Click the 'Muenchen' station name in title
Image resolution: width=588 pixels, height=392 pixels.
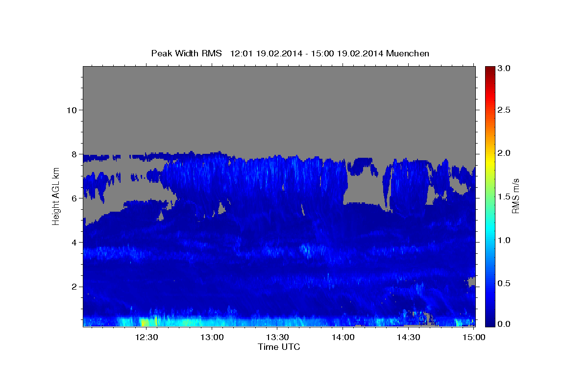pyautogui.click(x=408, y=53)
